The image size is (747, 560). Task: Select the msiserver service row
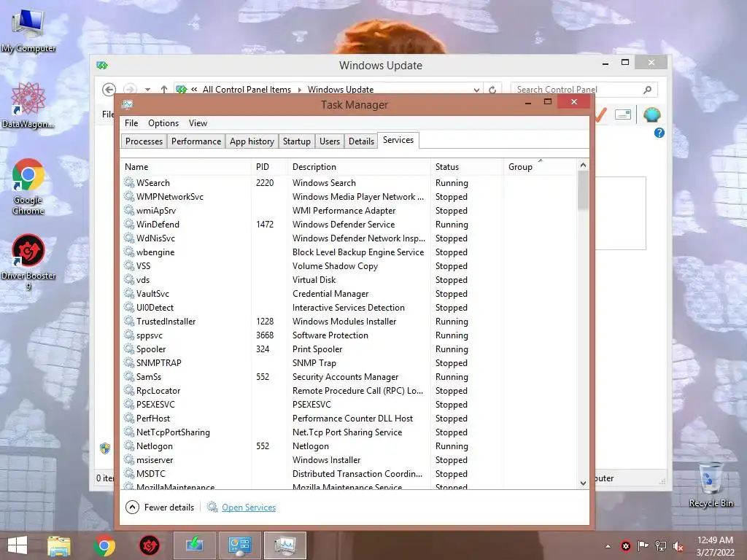click(x=349, y=460)
